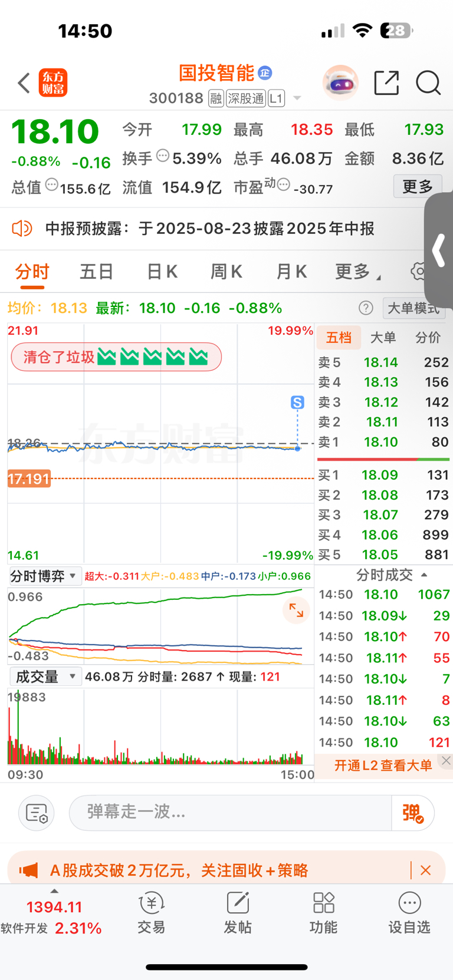Image resolution: width=453 pixels, height=980 pixels.
Task: Send barrage with 弹 icon
Action: (x=413, y=813)
